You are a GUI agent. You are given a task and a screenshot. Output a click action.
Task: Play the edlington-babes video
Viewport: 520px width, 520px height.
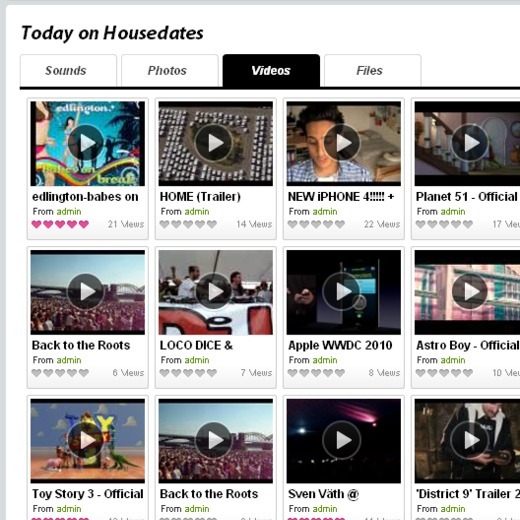[87, 143]
